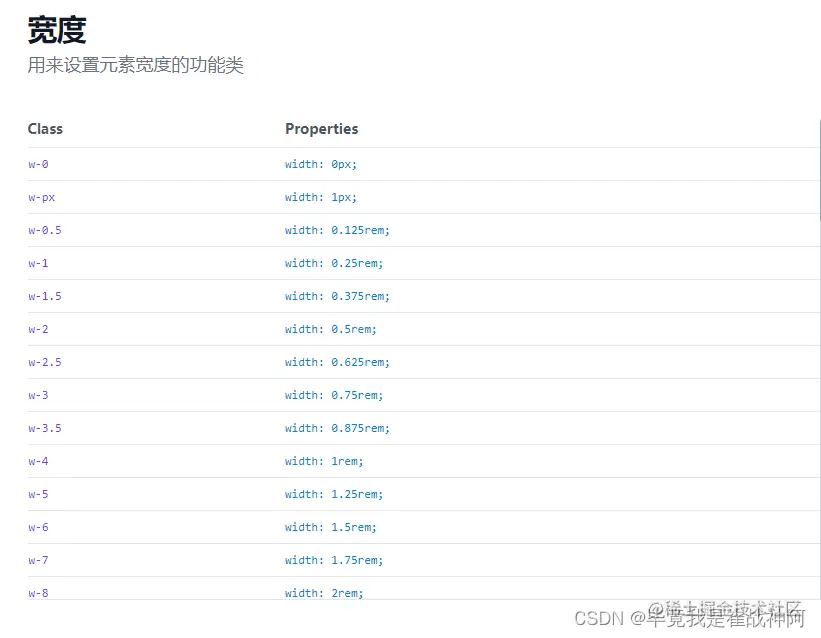Select the 'width: 0.75rem;' property
Image resolution: width=821 pixels, height=638 pixels.
(334, 395)
